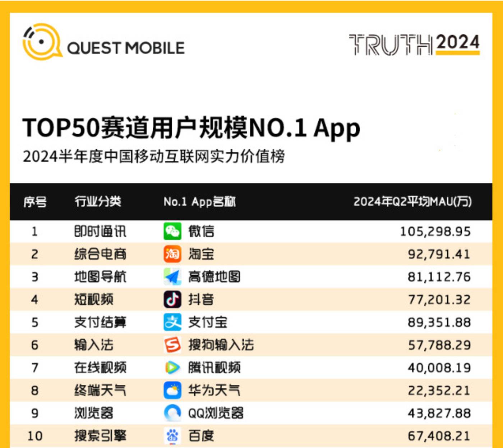
Task: Click the Quest Mobile logo
Action: point(103,43)
